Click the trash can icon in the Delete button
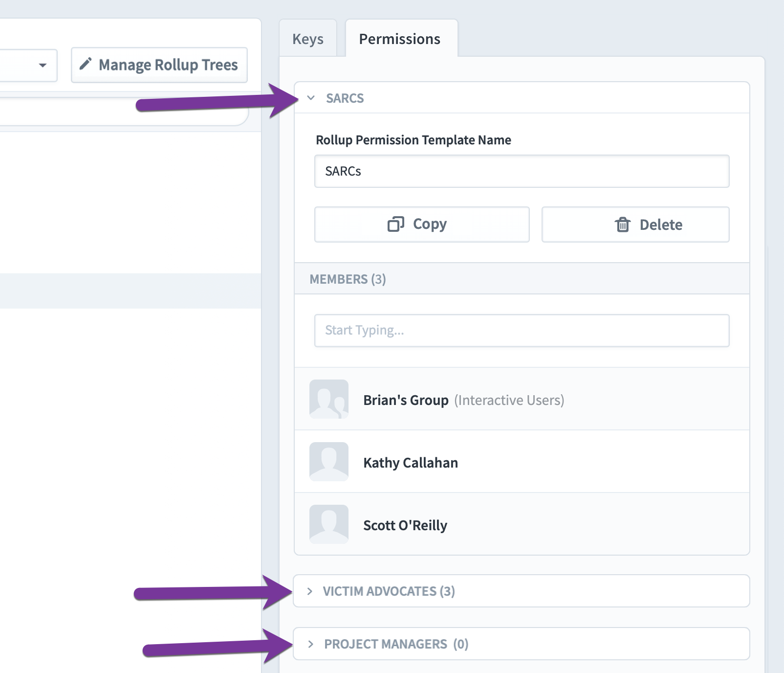The image size is (784, 673). (622, 224)
